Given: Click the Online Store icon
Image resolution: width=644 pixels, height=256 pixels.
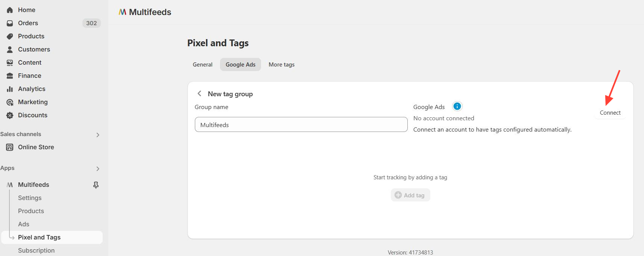Looking at the screenshot, I should point(10,147).
